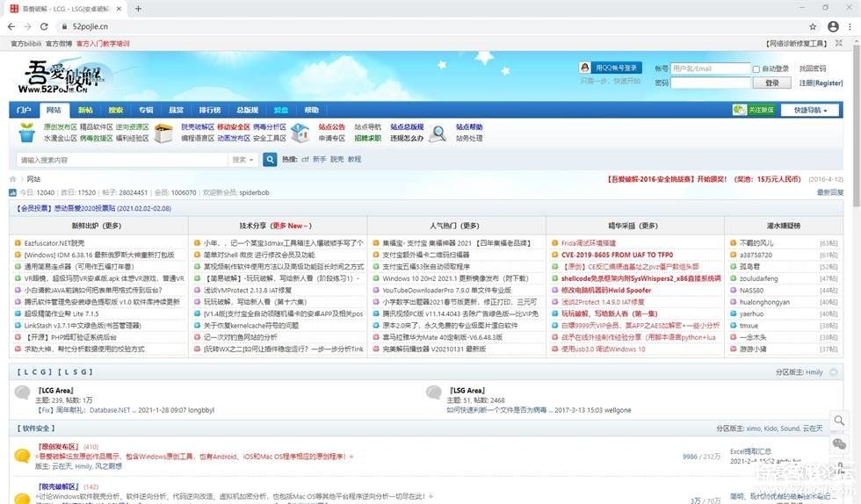Click the magnifier icon beside 站点帮助
This screenshot has height=504, width=861.
click(438, 133)
